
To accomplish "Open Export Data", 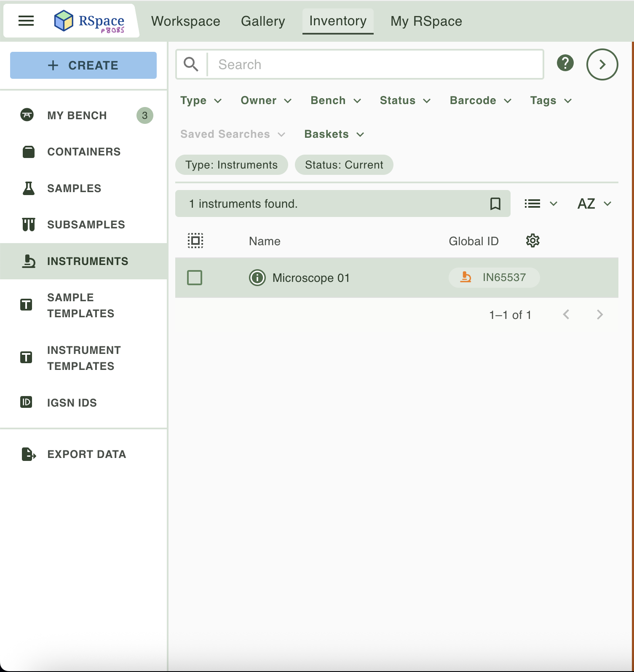I will pyautogui.click(x=84, y=454).
